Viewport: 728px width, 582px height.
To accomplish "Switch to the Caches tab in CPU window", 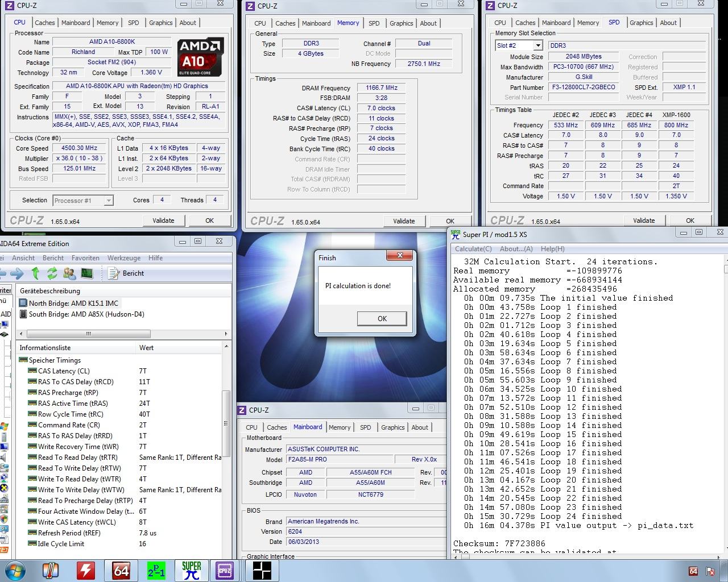I will coord(44,23).
